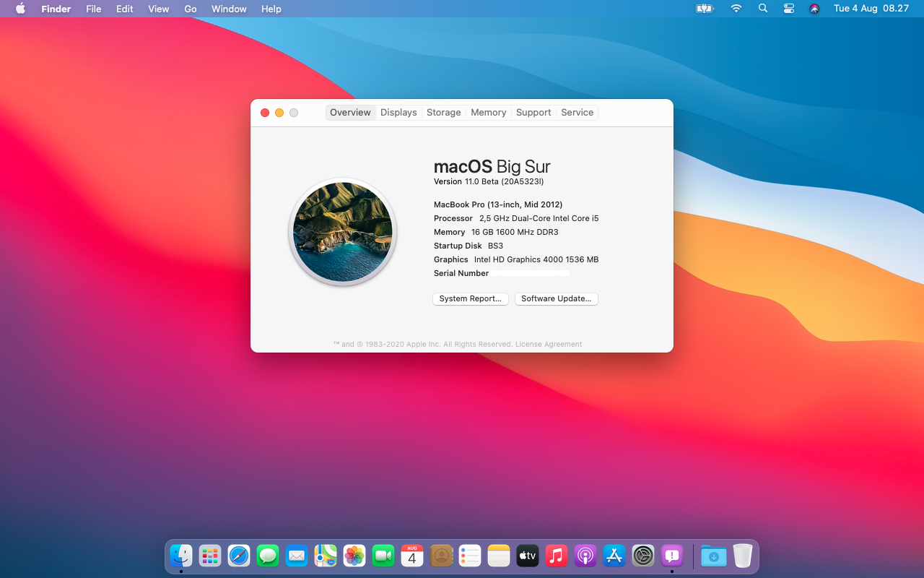This screenshot has width=924, height=578.
Task: Open Notes app in Dock
Action: [x=499, y=556]
